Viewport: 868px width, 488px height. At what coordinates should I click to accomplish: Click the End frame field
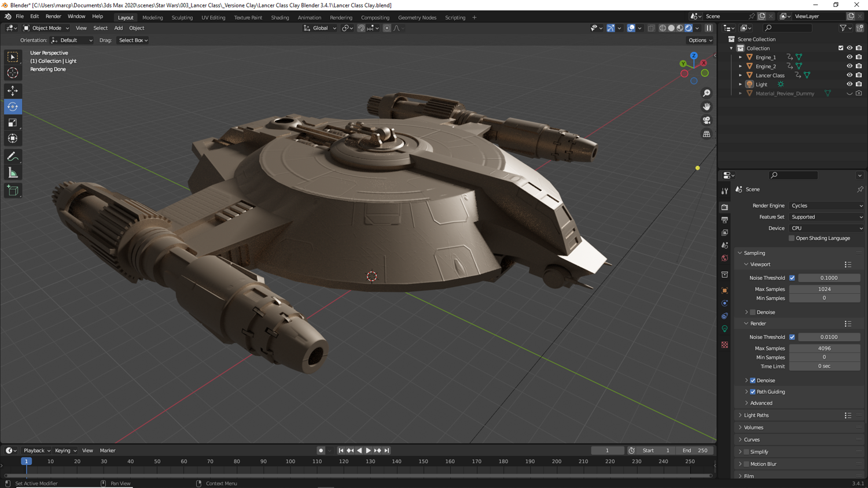[x=695, y=450]
